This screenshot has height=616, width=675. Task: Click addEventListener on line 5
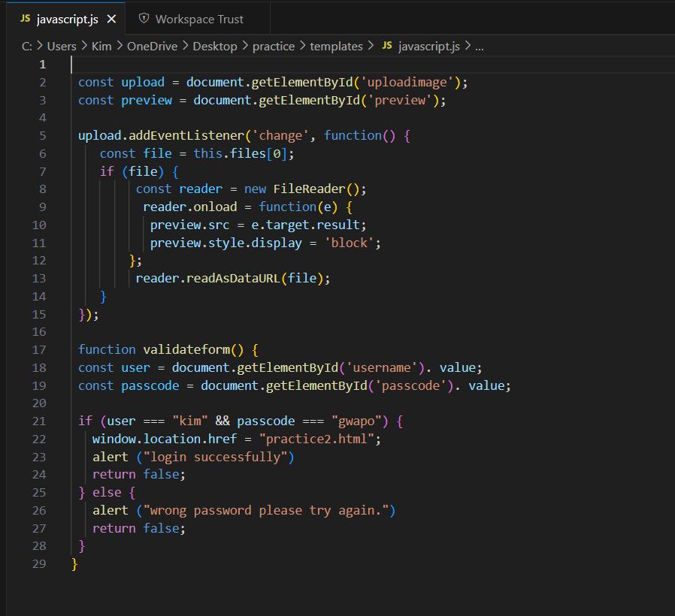(x=186, y=135)
